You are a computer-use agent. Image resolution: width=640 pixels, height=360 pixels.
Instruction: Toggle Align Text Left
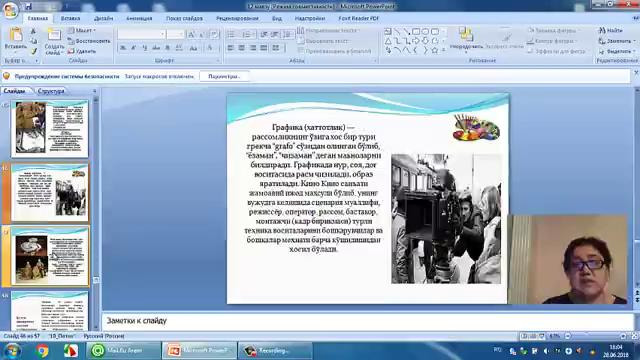[x=231, y=48]
